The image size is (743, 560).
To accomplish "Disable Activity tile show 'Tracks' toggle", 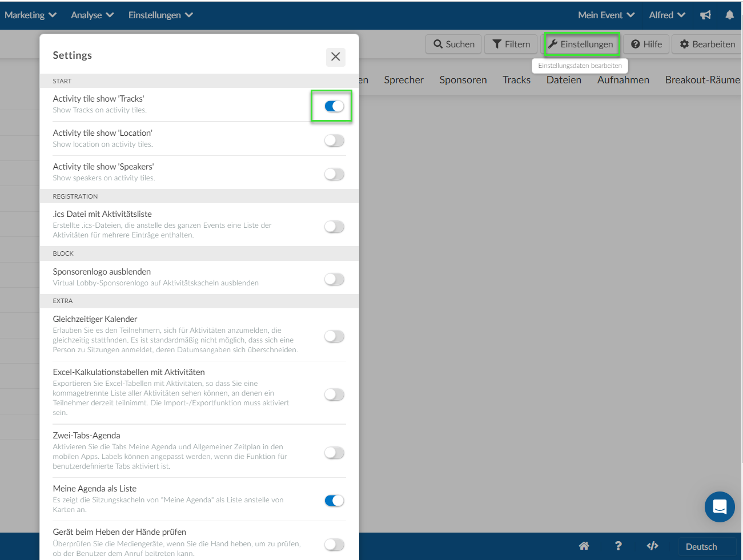I will pos(334,106).
